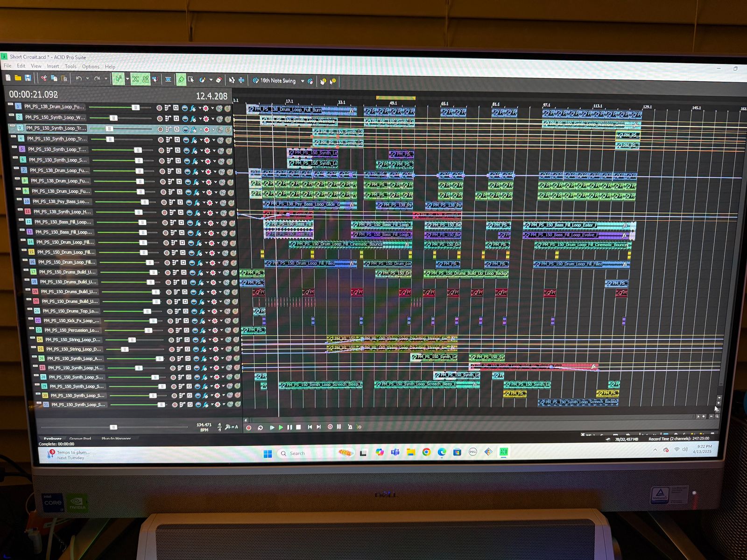The image size is (747, 560).
Task: Open the Undo history dropdown arrow
Action: 87,78
